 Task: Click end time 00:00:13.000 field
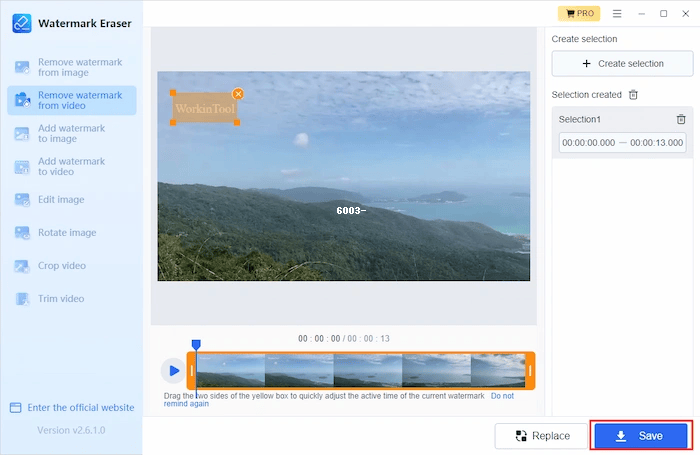click(656, 143)
